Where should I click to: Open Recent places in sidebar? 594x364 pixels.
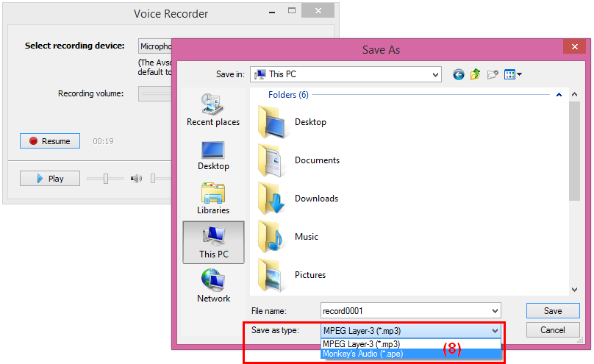[213, 110]
